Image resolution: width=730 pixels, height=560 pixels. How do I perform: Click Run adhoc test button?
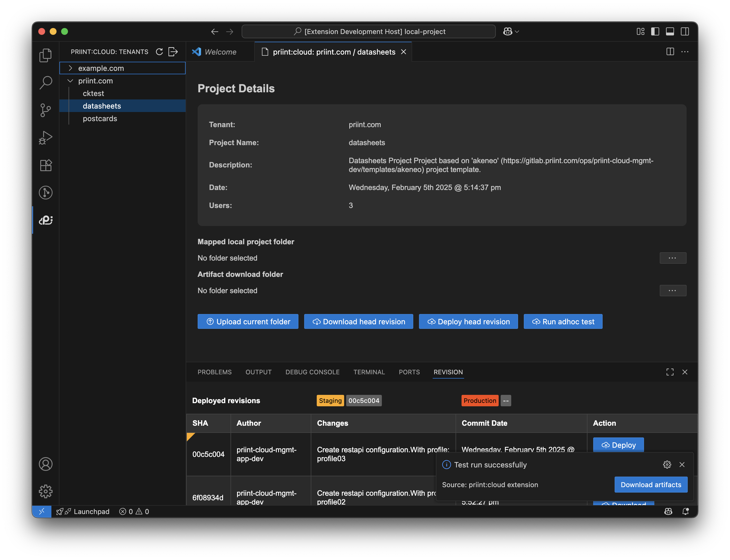coord(563,322)
